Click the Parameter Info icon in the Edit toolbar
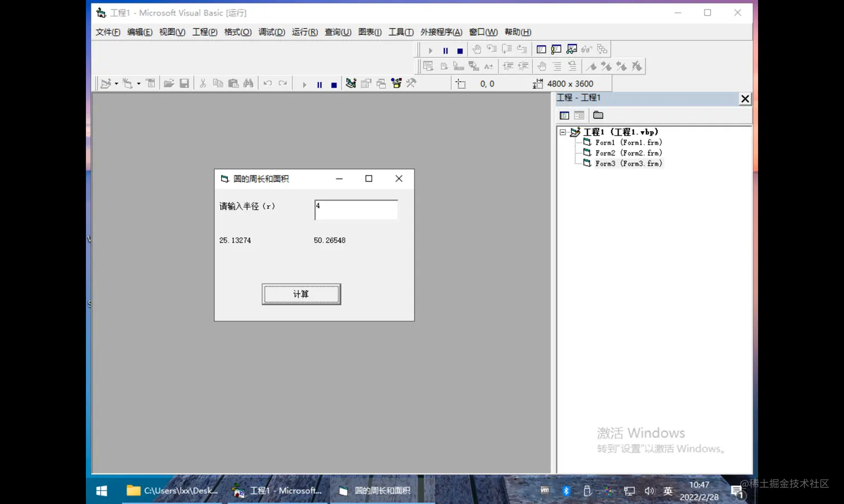The image size is (844, 504). (474, 66)
